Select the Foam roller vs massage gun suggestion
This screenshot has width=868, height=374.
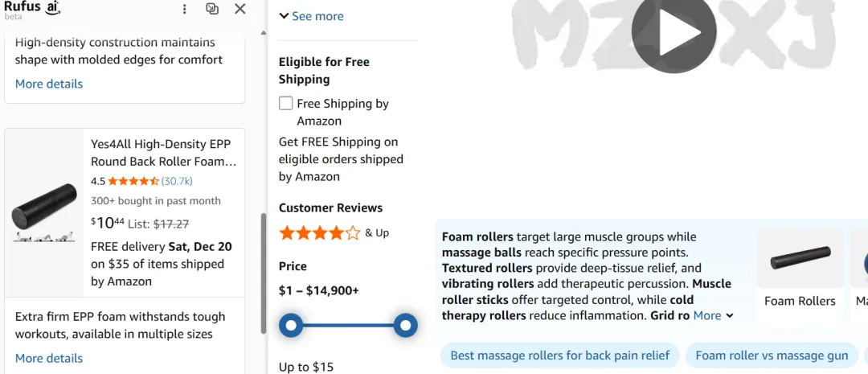point(771,356)
